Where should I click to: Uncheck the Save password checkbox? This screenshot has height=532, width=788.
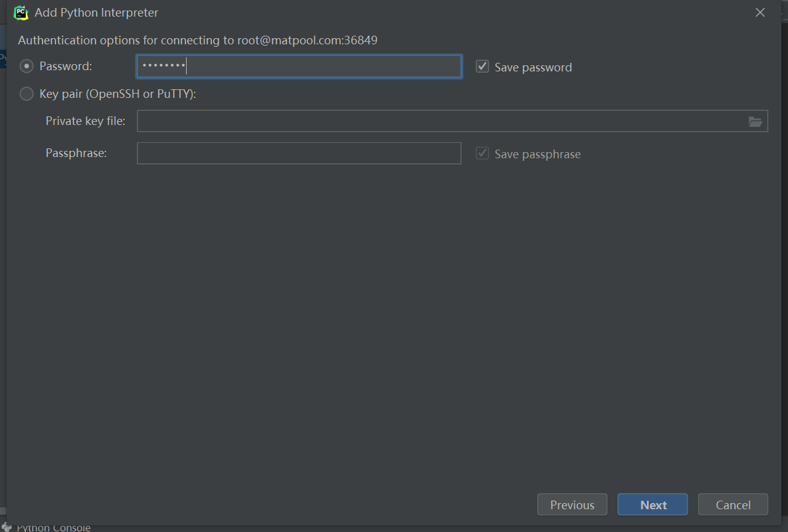tap(482, 66)
